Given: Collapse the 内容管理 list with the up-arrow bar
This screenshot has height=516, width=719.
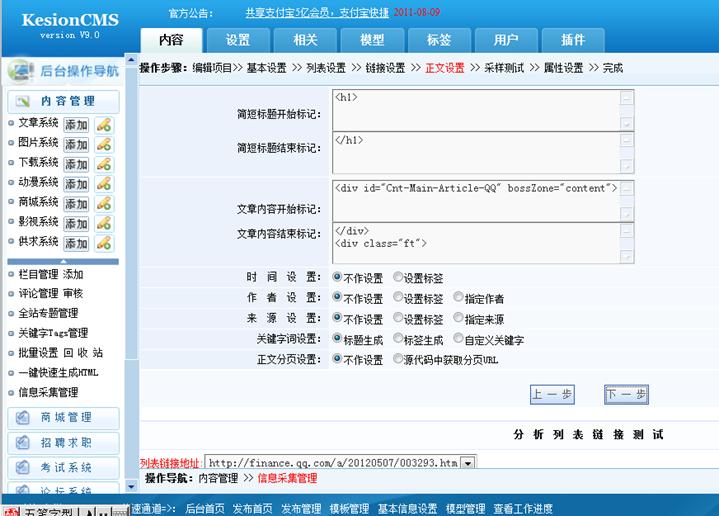Looking at the screenshot, I should click(63, 261).
